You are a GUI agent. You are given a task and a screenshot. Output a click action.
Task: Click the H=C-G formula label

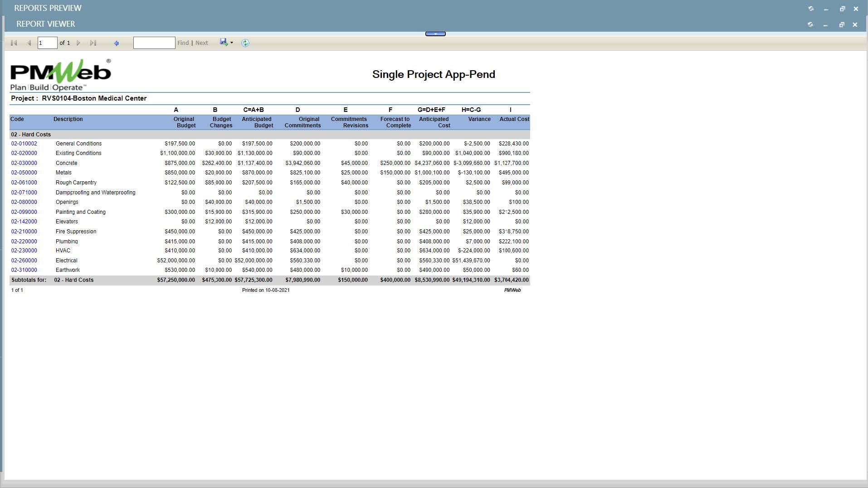(471, 110)
